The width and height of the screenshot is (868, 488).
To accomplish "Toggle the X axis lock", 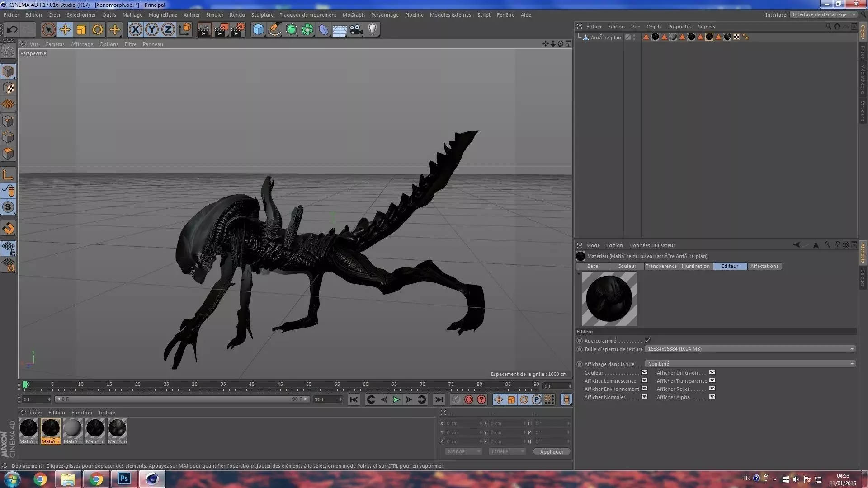I will 135,30.
